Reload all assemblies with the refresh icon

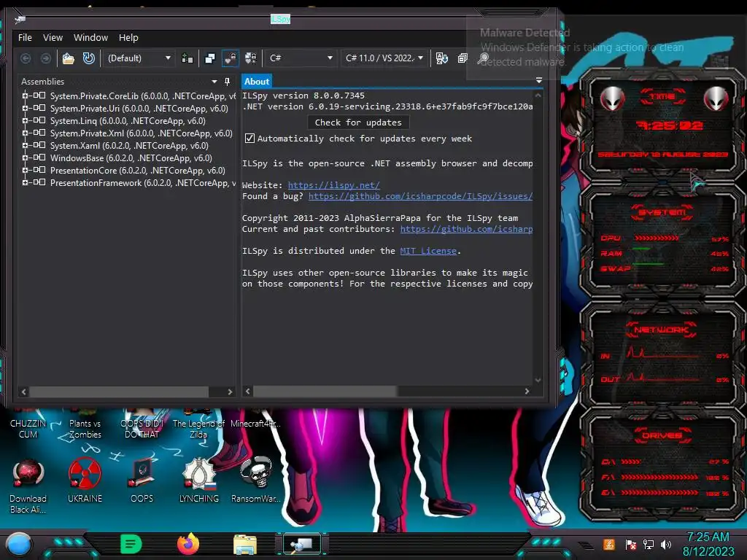click(88, 58)
